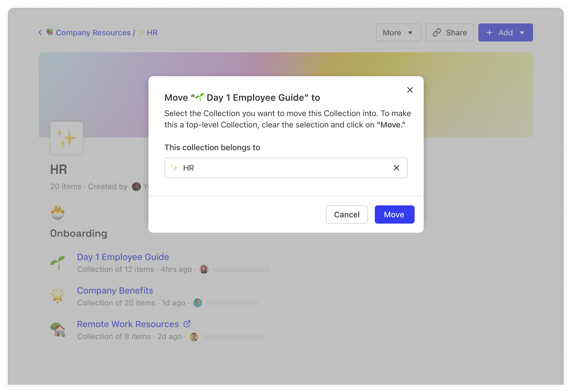Viewport: 571px width, 392px height.
Task: Clear the HR collection selection
Action: pos(396,168)
